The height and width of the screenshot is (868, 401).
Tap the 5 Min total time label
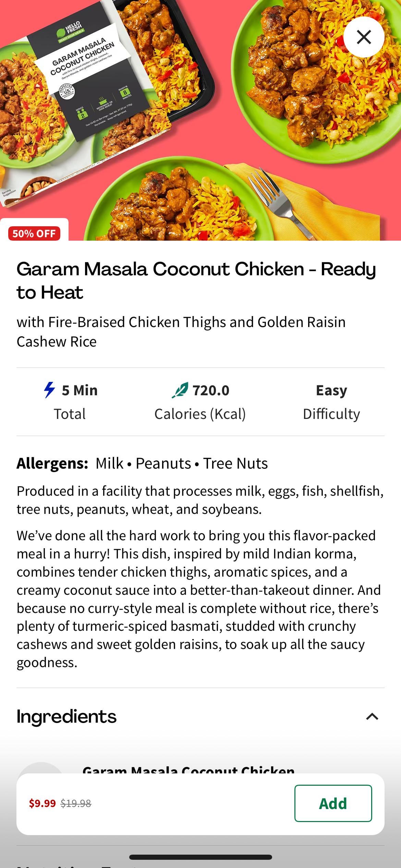(80, 390)
